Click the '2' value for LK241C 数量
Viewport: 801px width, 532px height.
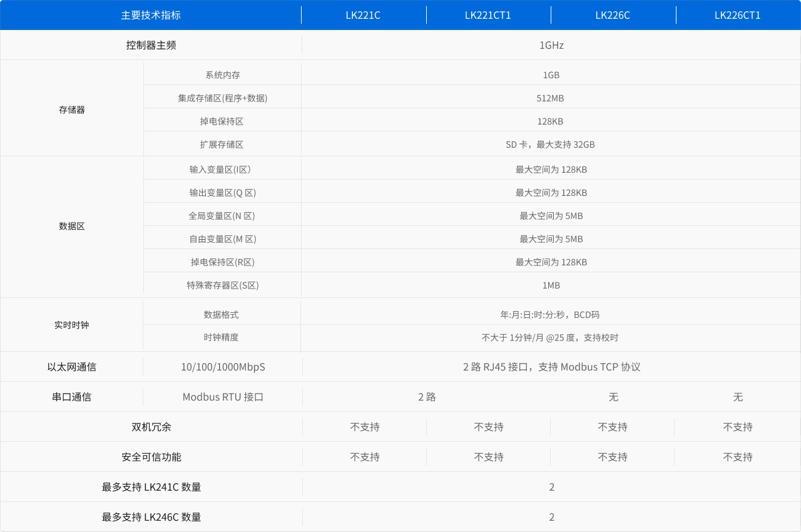[x=552, y=487]
